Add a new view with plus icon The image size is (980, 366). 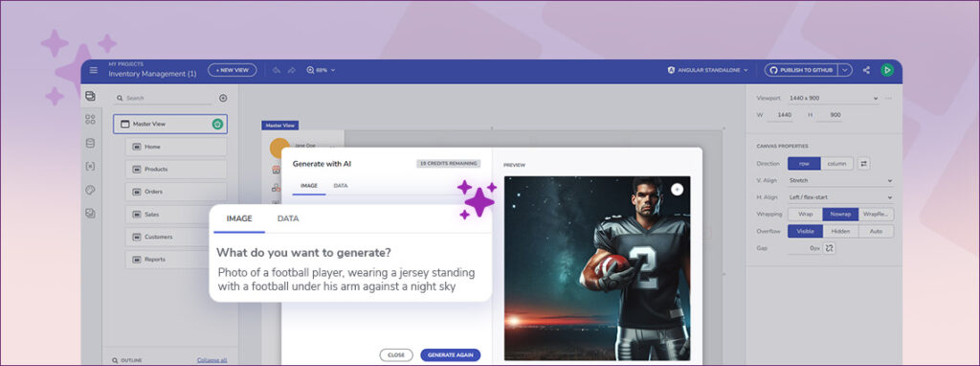[x=223, y=99]
